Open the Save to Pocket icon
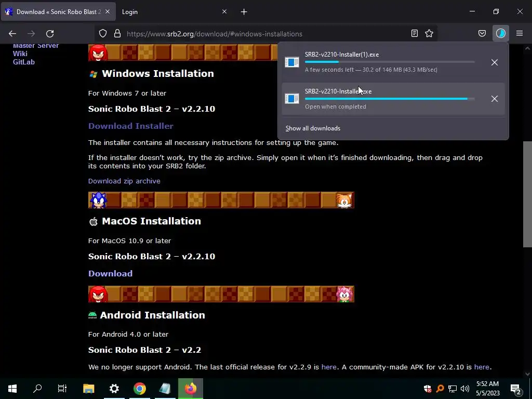Viewport: 532px width, 399px height. pyautogui.click(x=482, y=33)
